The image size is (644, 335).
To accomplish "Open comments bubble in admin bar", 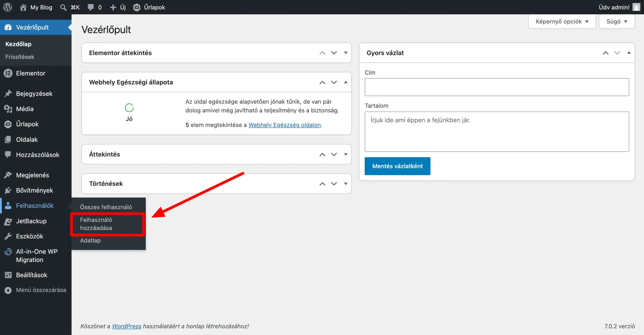I will pos(91,7).
